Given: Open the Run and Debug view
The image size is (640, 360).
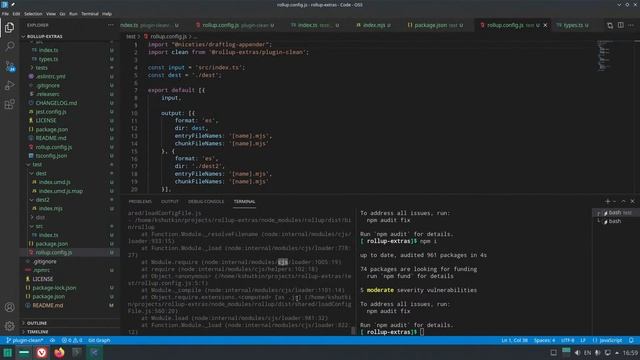Looking at the screenshot, I should tap(9, 85).
